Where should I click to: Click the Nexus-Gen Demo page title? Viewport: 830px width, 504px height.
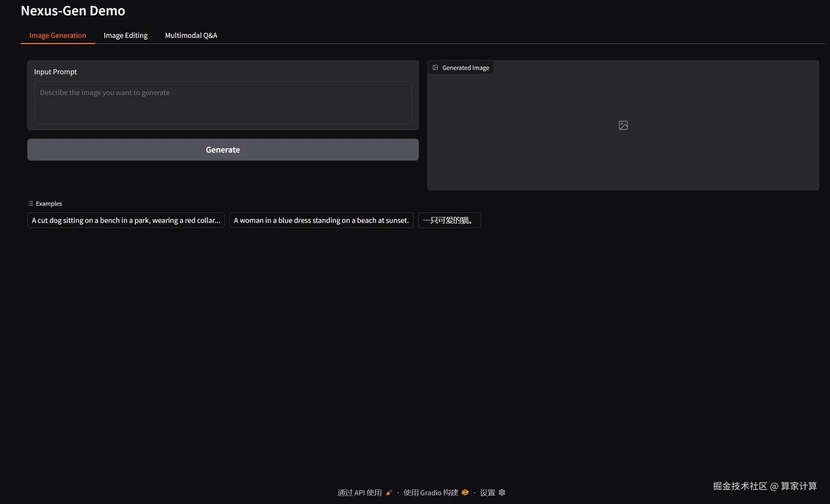click(x=73, y=11)
